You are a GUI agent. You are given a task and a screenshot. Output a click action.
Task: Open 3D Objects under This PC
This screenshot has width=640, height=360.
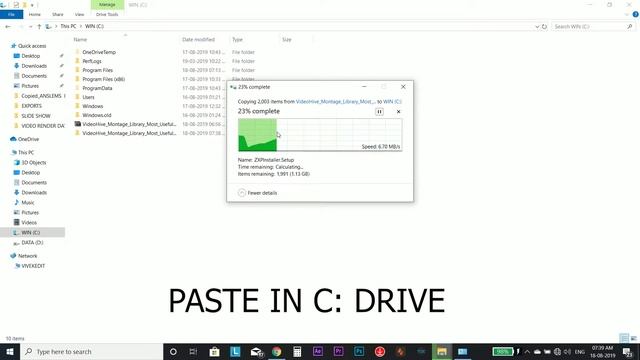(x=33, y=162)
